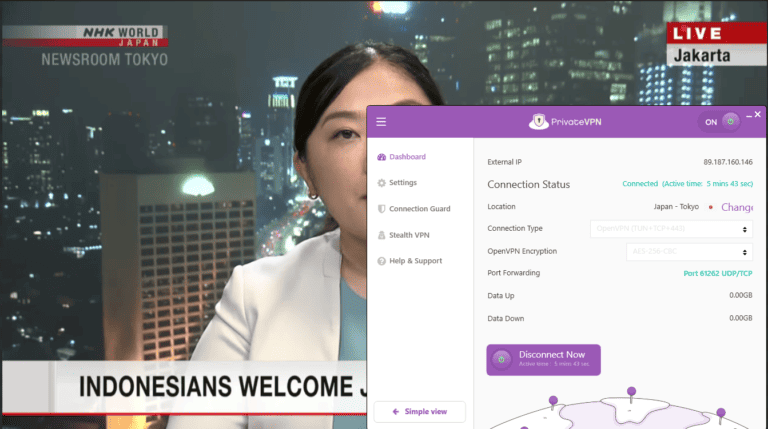Click the external IP 89.187.160.146
Screen dimensions: 768x429
(728, 162)
